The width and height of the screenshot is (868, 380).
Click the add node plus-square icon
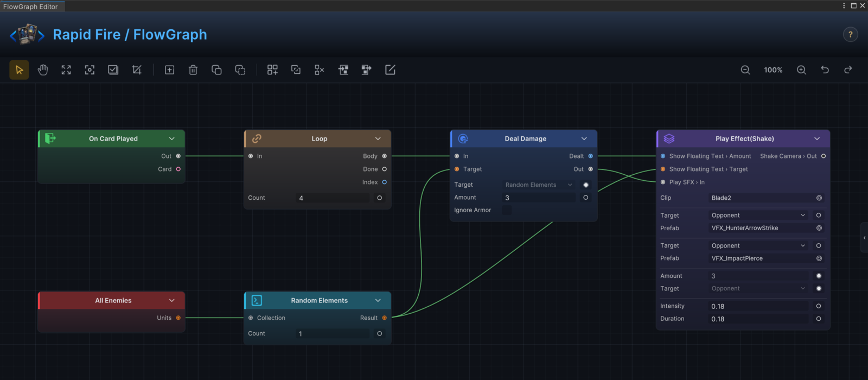tap(169, 70)
